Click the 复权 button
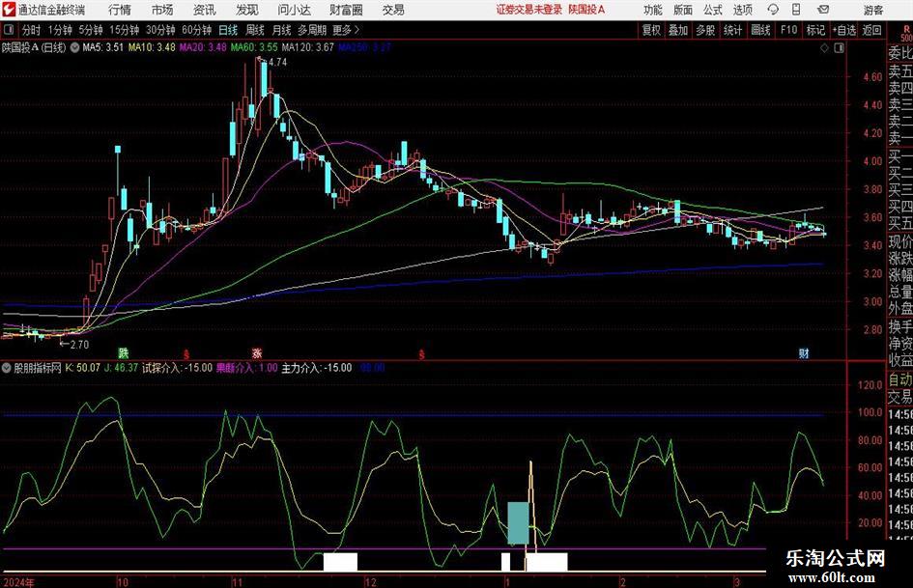 click(651, 30)
